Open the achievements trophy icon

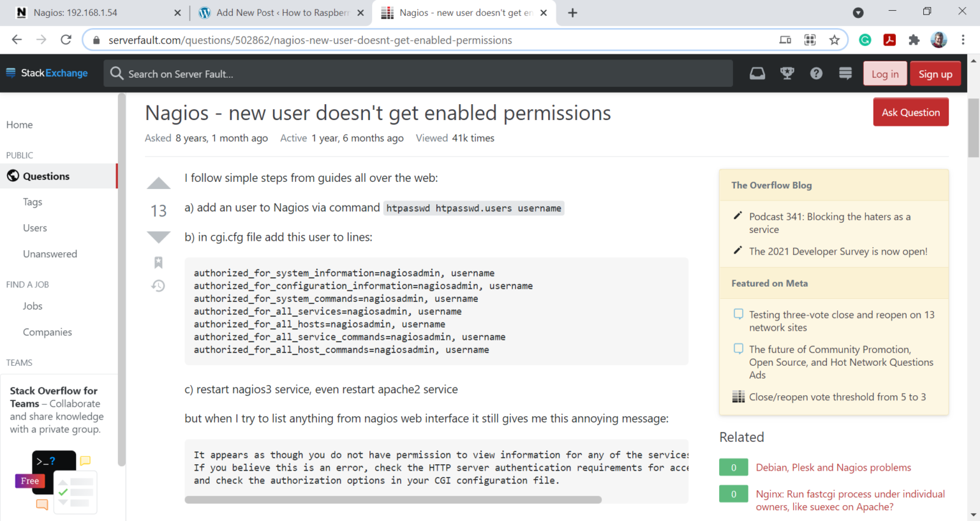(x=787, y=73)
